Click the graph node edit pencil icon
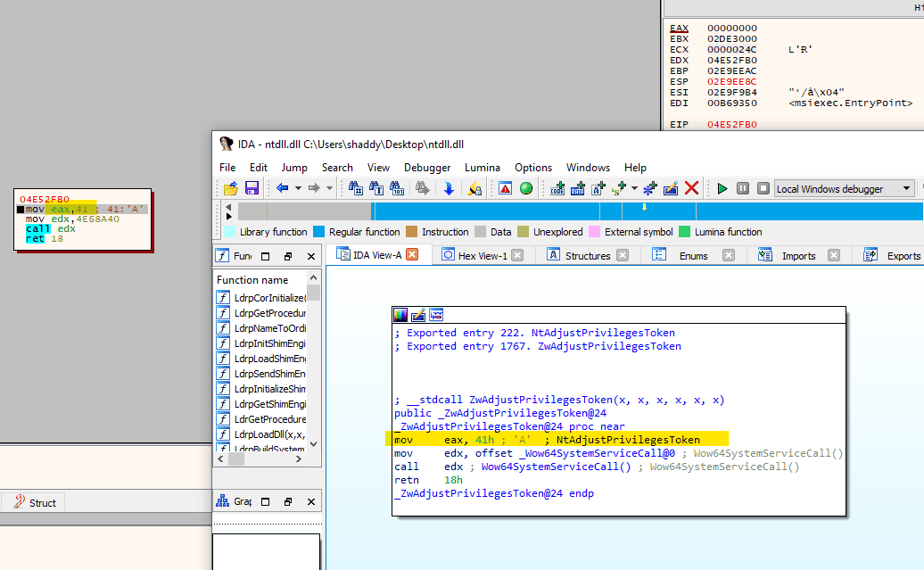Viewport: 924px width, 570px height. pyautogui.click(x=418, y=315)
